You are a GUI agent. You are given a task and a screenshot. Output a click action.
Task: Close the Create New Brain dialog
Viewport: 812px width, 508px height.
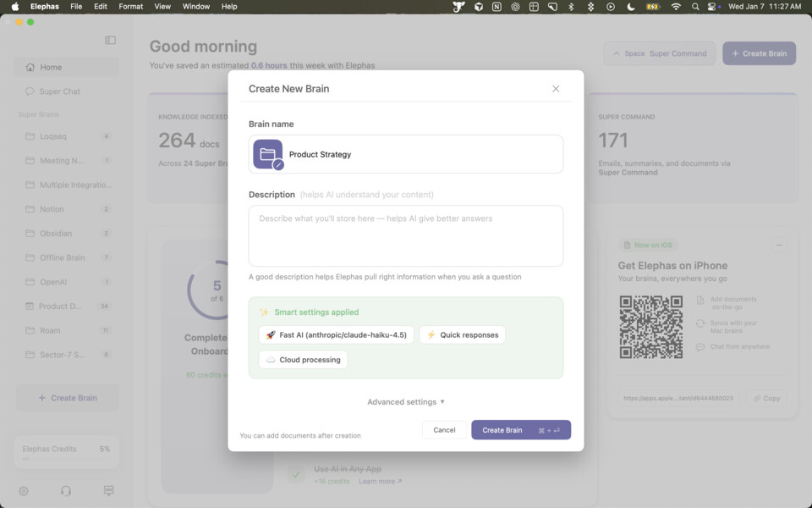pyautogui.click(x=556, y=89)
